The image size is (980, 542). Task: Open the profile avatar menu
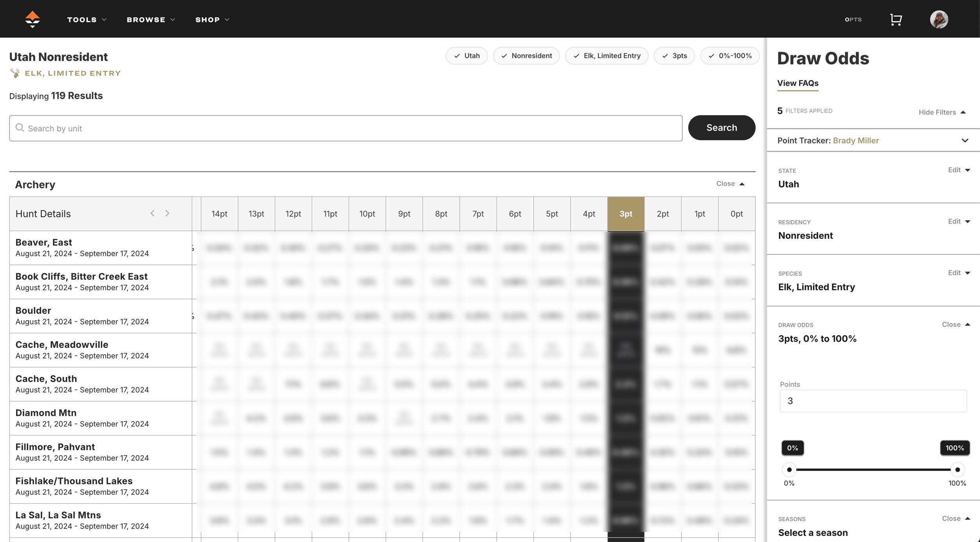tap(939, 19)
